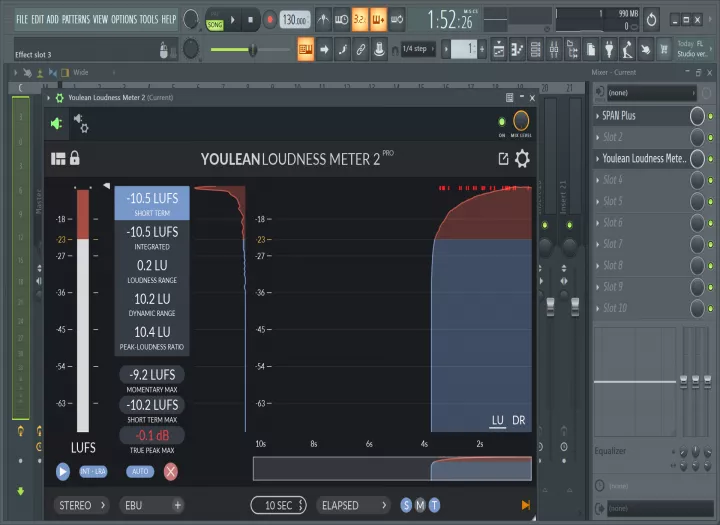Click the layout view icon beside the lock

(x=58, y=158)
